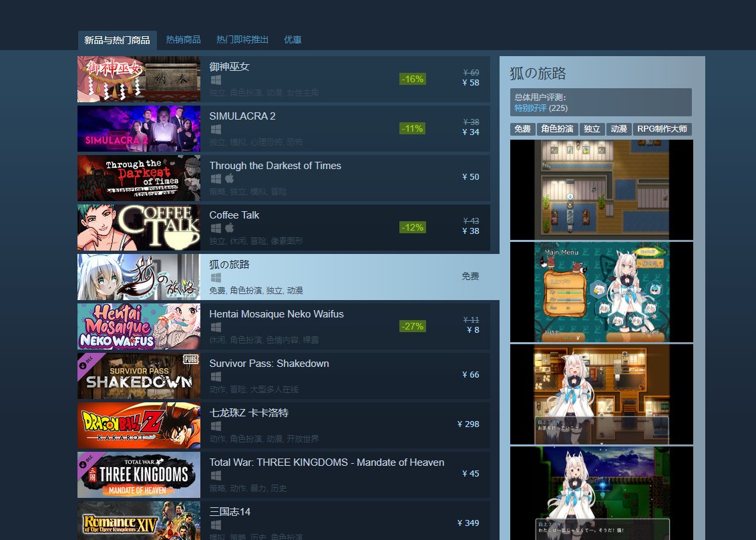This screenshot has height=540, width=756.
Task: Click the ¥ 50 price of Darkest of Times
Action: pos(471,177)
